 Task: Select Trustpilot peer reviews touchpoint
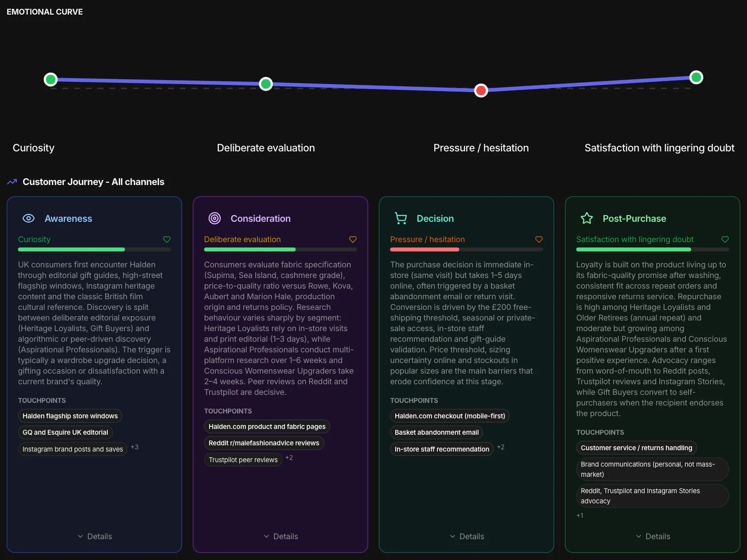click(x=243, y=460)
